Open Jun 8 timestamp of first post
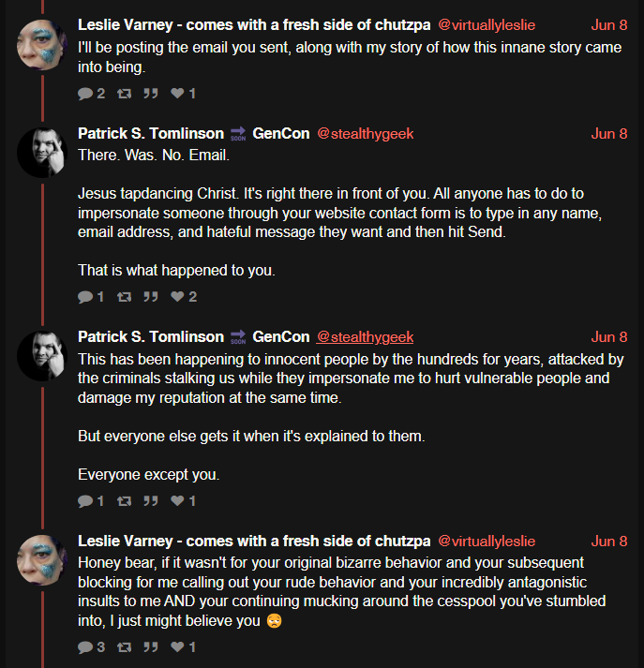Screen dimensions: 644x668 coord(609,25)
